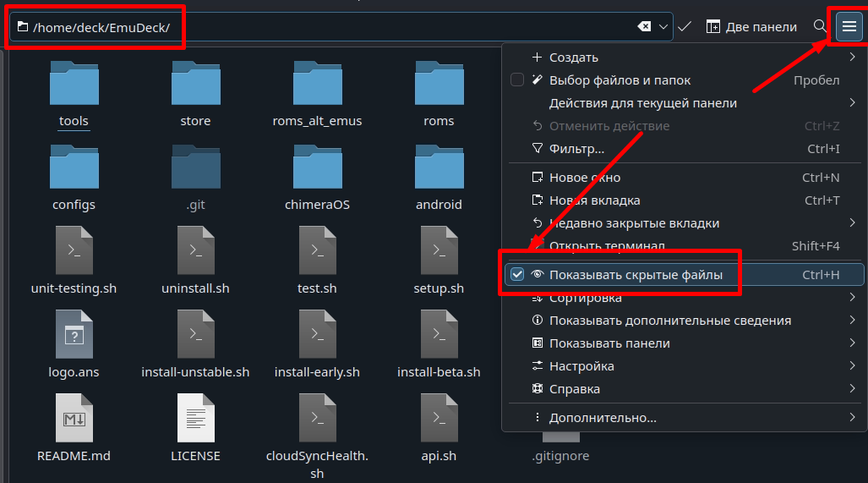Select the README.md file icon
Viewport: 868px width, 483px height.
coord(74,423)
